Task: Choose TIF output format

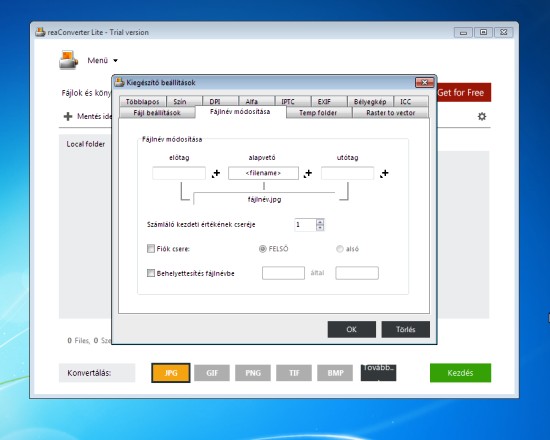Action: click(294, 373)
